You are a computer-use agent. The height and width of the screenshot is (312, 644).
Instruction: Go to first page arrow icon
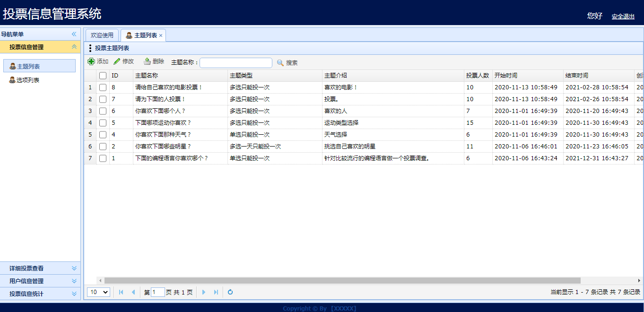pyautogui.click(x=121, y=292)
